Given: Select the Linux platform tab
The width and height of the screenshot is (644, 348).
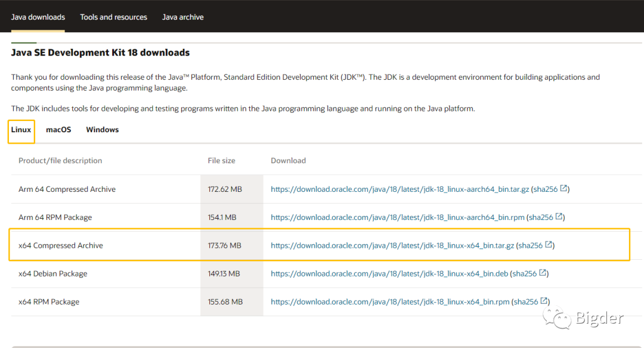Looking at the screenshot, I should (x=21, y=130).
